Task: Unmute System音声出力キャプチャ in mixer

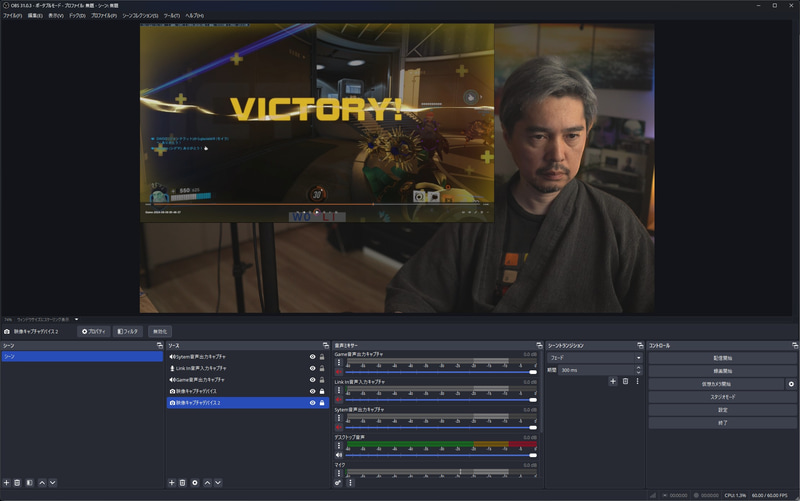Action: coord(339,428)
